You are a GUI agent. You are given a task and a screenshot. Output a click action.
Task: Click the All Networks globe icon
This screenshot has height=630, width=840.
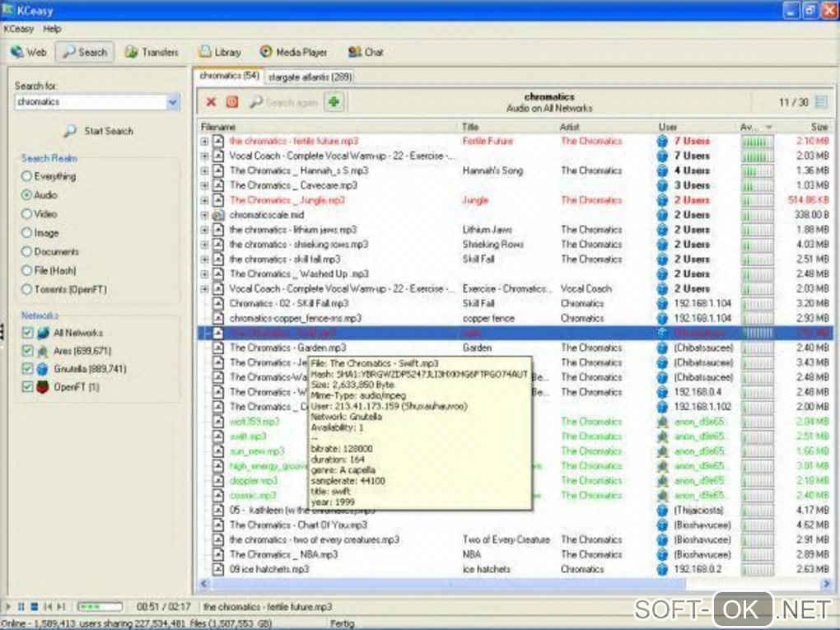pyautogui.click(x=43, y=333)
